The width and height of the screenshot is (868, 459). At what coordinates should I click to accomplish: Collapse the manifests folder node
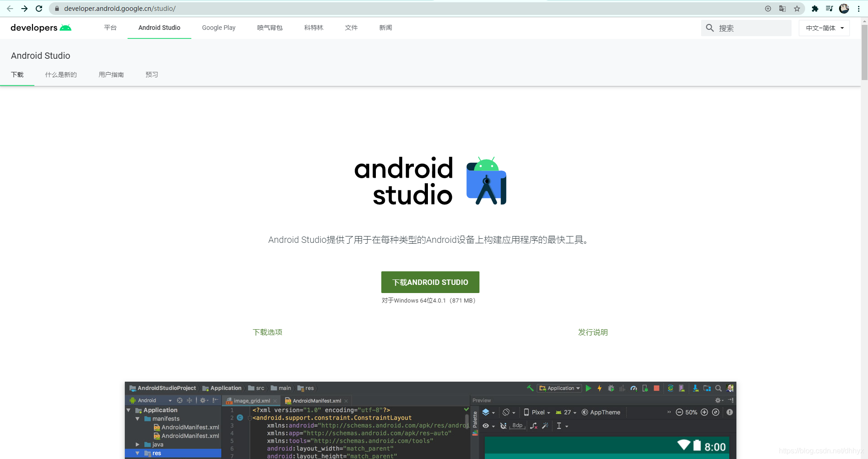[x=138, y=419]
